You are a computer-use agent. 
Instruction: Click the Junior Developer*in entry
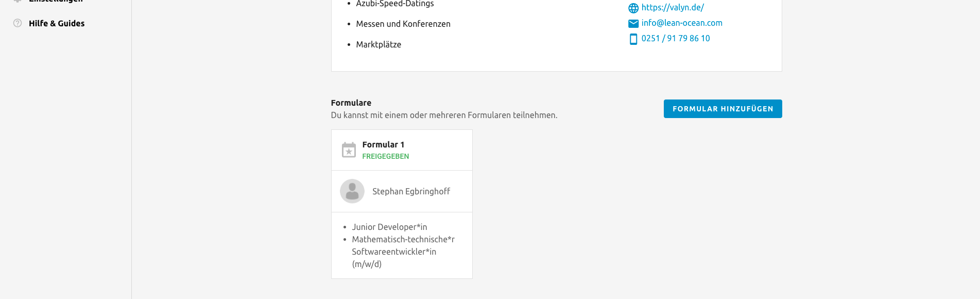tap(389, 227)
